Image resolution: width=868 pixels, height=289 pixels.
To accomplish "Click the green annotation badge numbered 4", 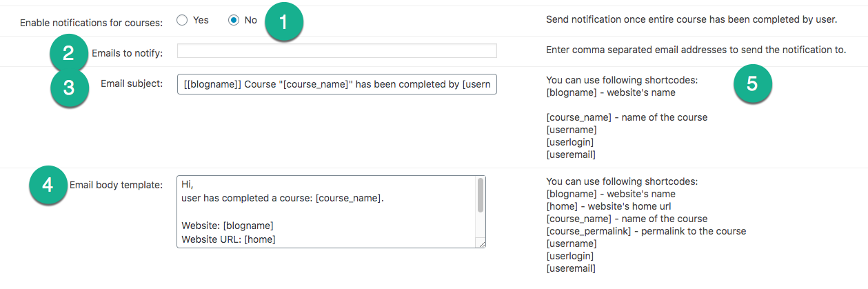I will pyautogui.click(x=48, y=186).
